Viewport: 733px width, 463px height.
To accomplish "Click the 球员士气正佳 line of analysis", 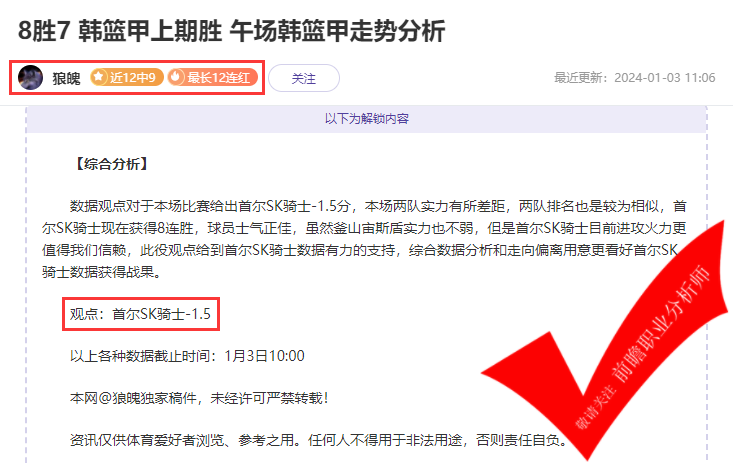I will tap(365, 228).
